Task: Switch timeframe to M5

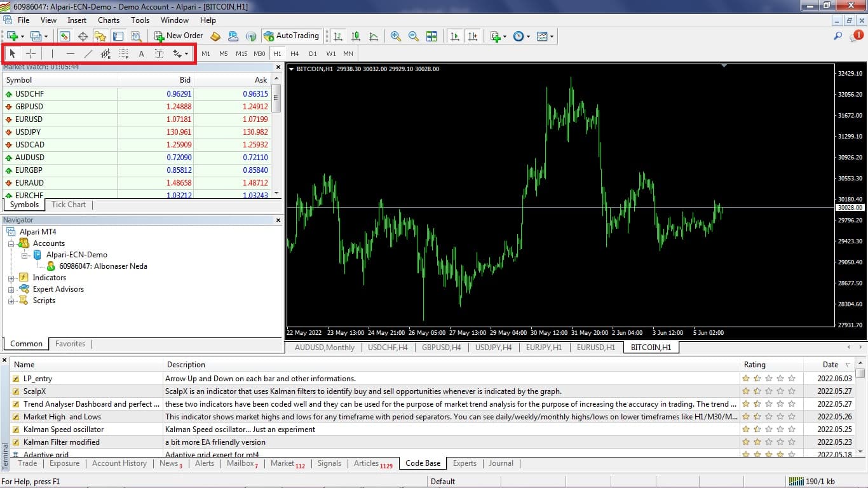Action: click(224, 54)
